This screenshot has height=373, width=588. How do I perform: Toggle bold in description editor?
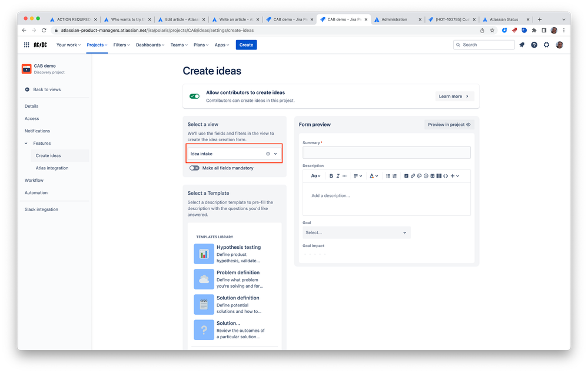[331, 176]
